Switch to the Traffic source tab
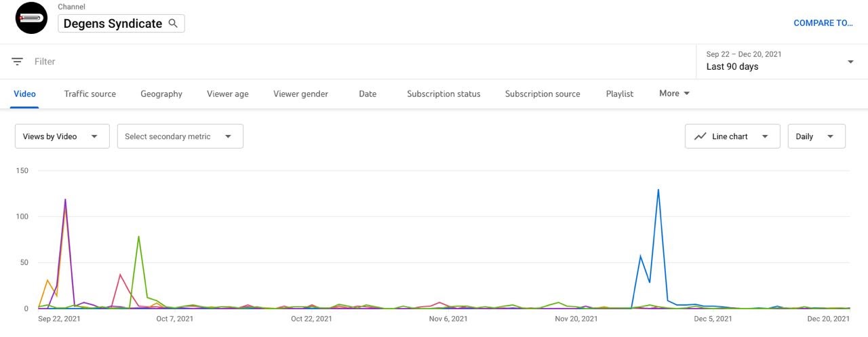The height and width of the screenshot is (337, 868). click(90, 94)
